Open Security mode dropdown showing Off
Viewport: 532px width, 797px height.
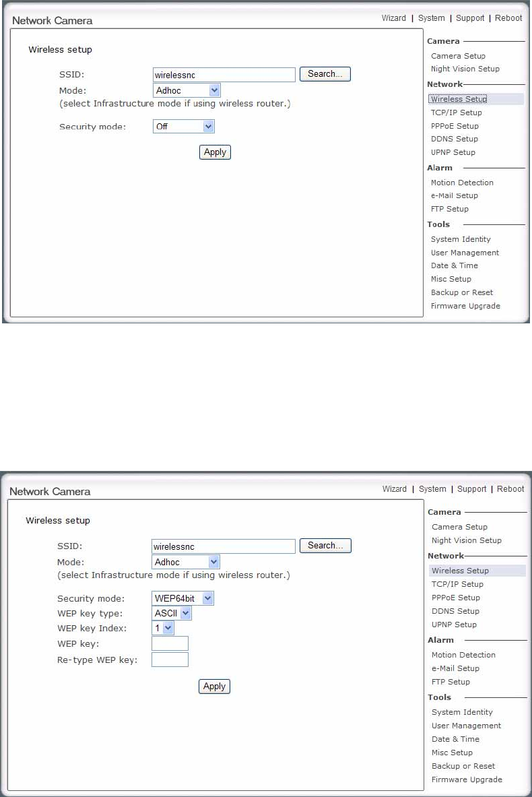coord(183,127)
